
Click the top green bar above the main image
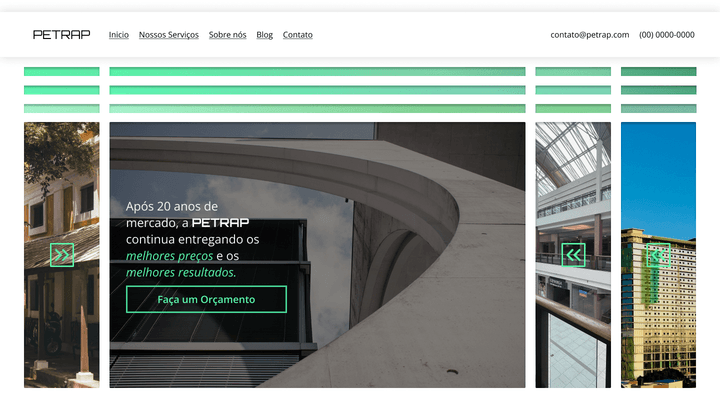pyautogui.click(x=317, y=72)
